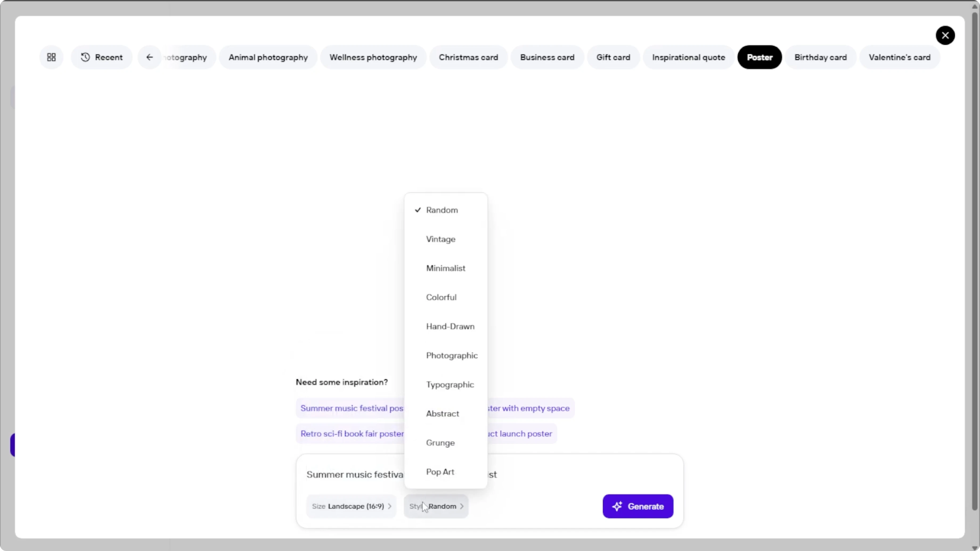Use the poster with empty space suggestion
The width and height of the screenshot is (980, 551).
point(531,408)
